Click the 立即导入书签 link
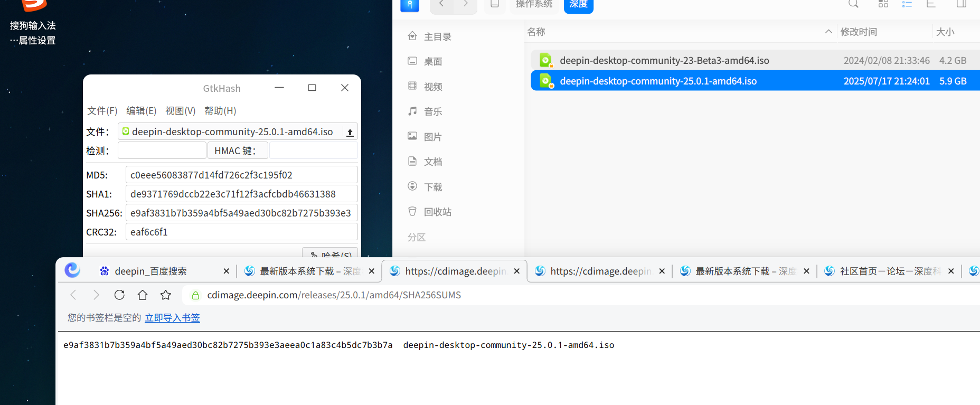This screenshot has width=980, height=405. [x=172, y=317]
